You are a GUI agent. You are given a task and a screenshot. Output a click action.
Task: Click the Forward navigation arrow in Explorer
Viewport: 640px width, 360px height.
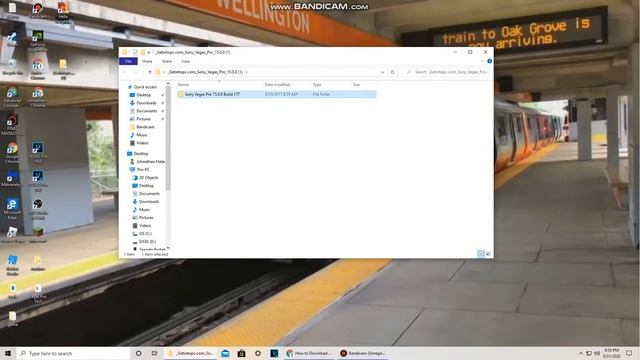point(136,72)
